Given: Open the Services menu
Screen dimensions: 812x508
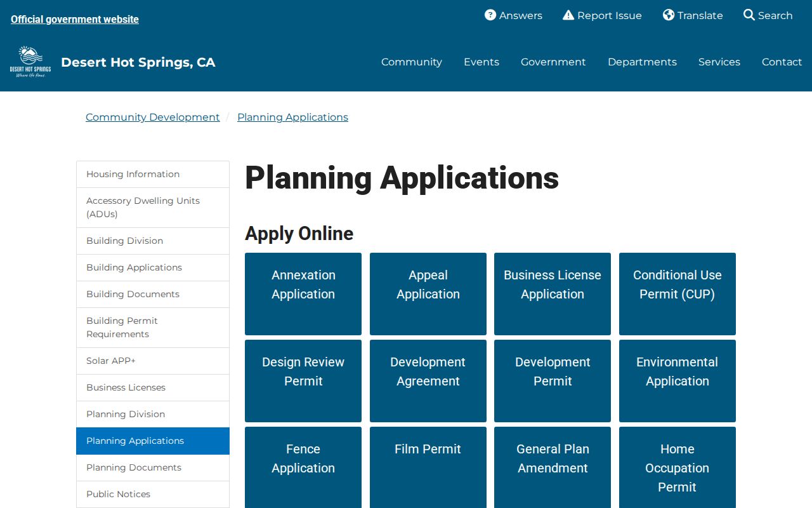Looking at the screenshot, I should (719, 62).
